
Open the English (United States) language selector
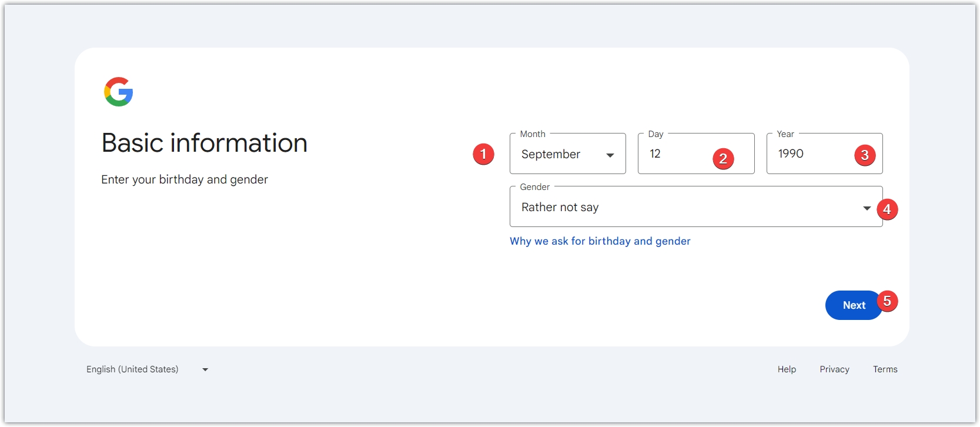(x=133, y=369)
